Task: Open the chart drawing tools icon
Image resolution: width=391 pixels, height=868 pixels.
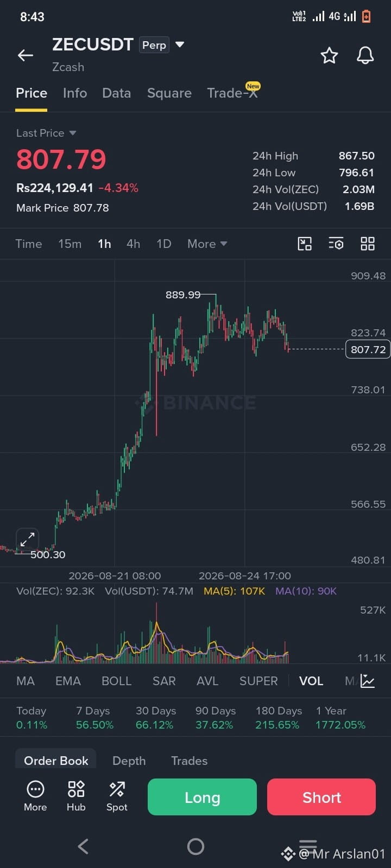Action: tap(305, 244)
